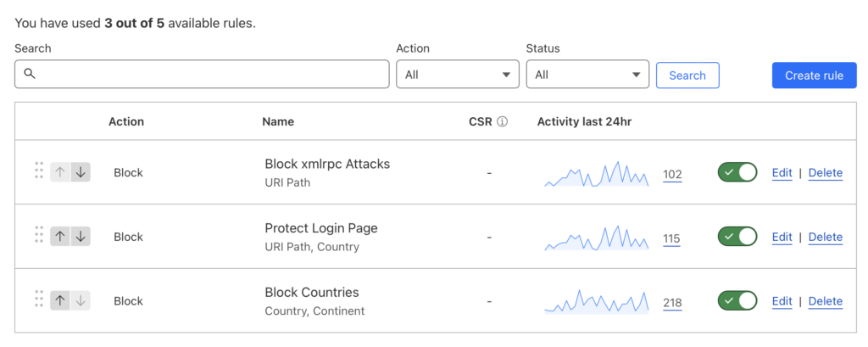Move Block xmlrpc Attacks rule up
Viewport: 868px width, 347px height.
coord(60,172)
